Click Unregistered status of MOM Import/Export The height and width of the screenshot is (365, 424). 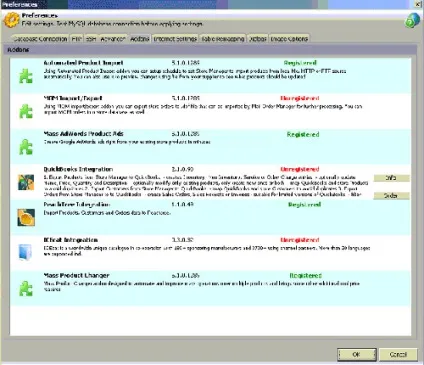[300, 98]
